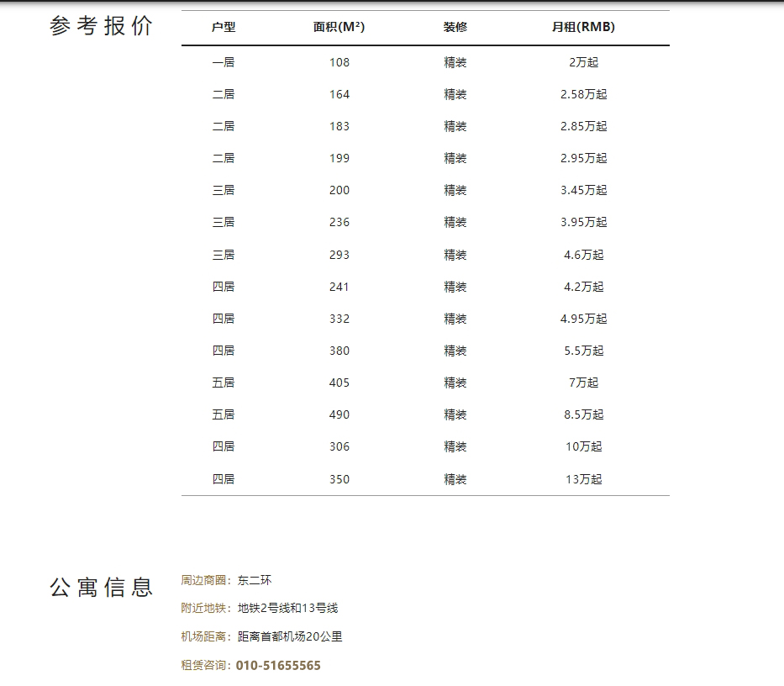Click the rent value 4.2万起
The height and width of the screenshot is (686, 784).
coord(583,288)
